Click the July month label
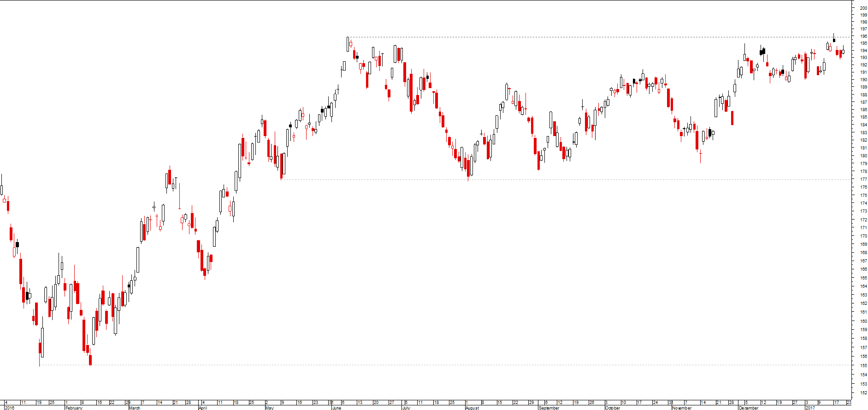This screenshot has height=410, width=868. click(406, 408)
